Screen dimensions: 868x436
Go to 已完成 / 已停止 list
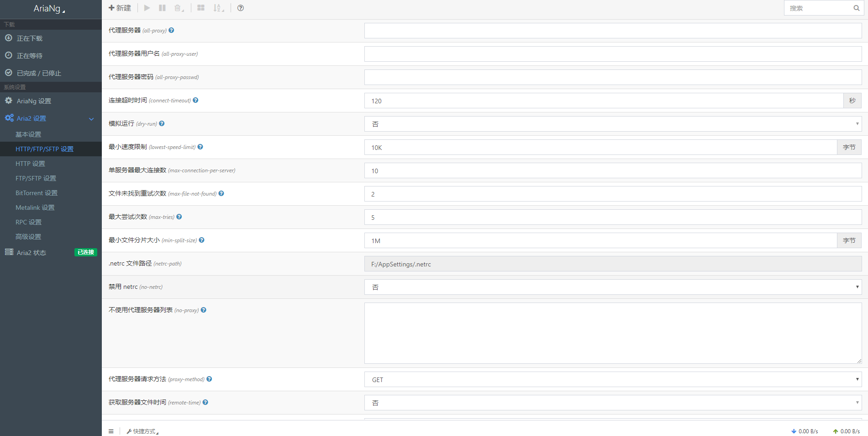[51, 73]
